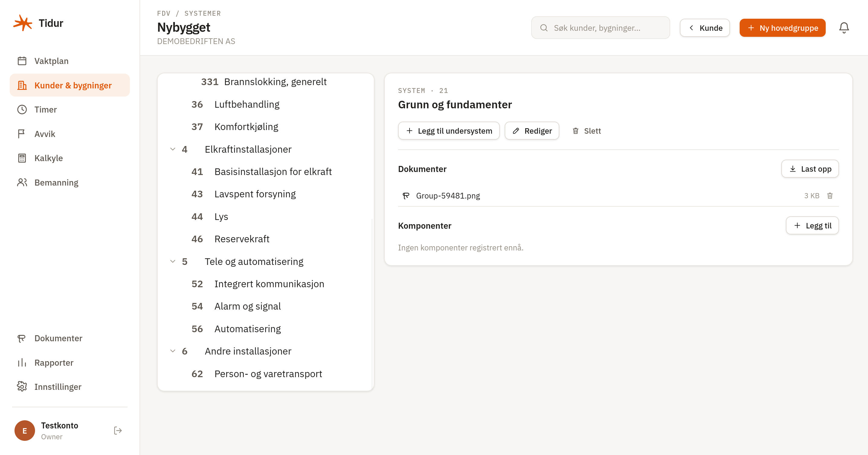The image size is (868, 455).
Task: Click the SYSTEMER breadcrumb text
Action: 203,13
